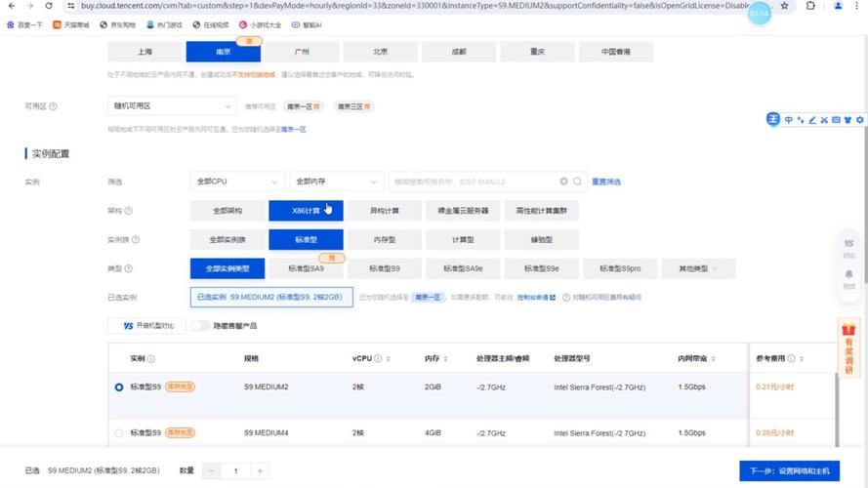Open 京东购物 bookmark

click(x=117, y=25)
